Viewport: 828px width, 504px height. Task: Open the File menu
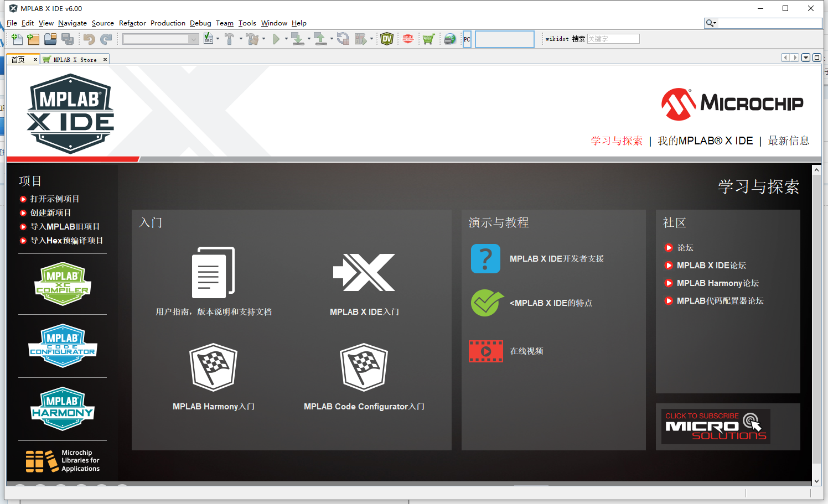[x=12, y=23]
